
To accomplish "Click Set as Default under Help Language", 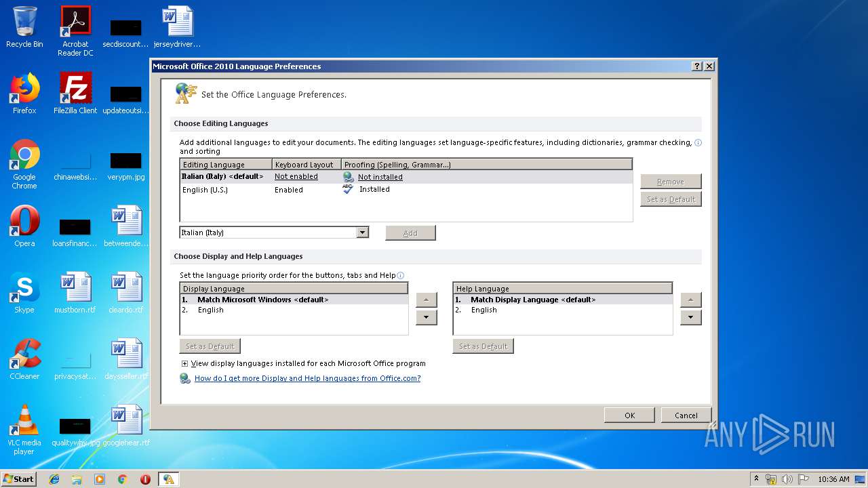I will (x=484, y=346).
